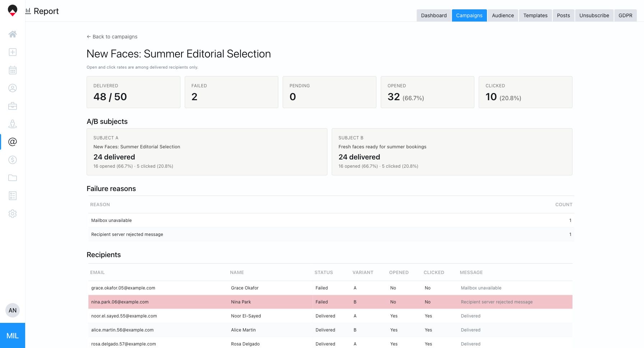The image size is (644, 348).
Task: Click the STATUS column header
Action: [x=324, y=273]
